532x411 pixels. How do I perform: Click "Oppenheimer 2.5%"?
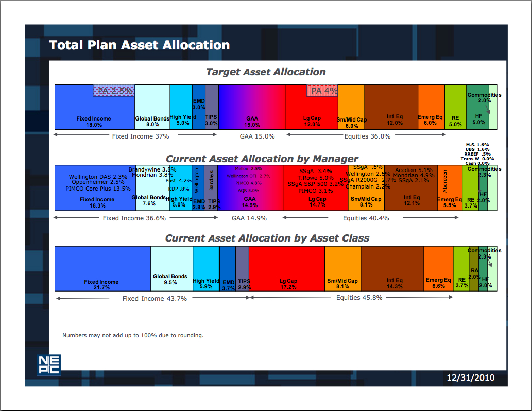98,182
